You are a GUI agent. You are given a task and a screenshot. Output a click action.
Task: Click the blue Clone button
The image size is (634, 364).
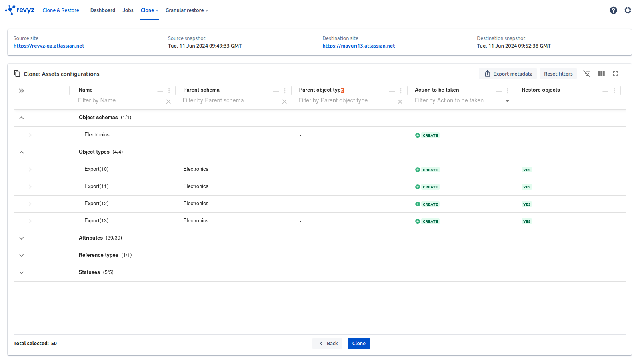359,344
